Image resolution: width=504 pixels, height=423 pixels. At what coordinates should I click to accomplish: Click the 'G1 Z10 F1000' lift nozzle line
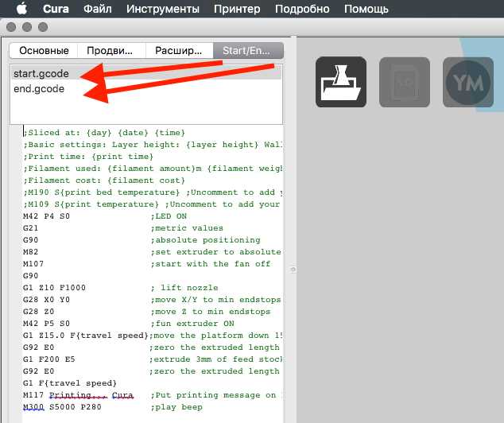click(x=121, y=287)
